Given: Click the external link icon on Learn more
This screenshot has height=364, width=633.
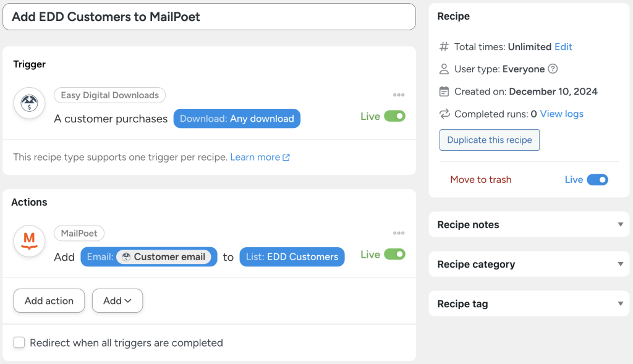Looking at the screenshot, I should (285, 157).
